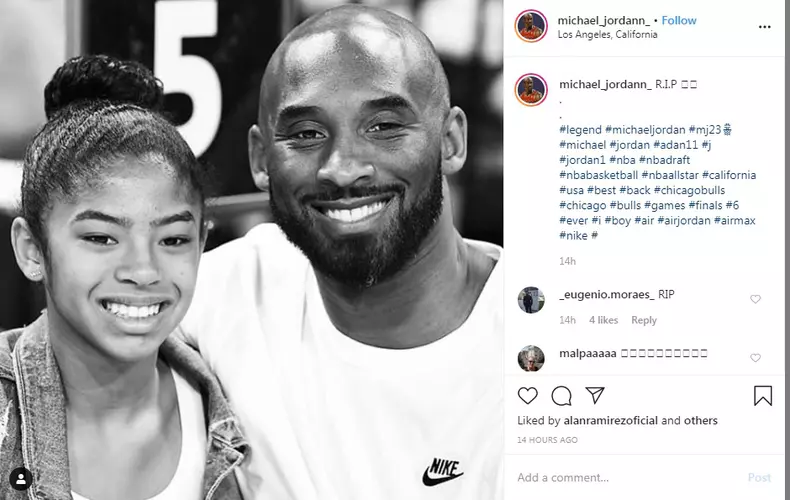Like the post with the heart icon
The image size is (790, 500).
[x=528, y=396]
